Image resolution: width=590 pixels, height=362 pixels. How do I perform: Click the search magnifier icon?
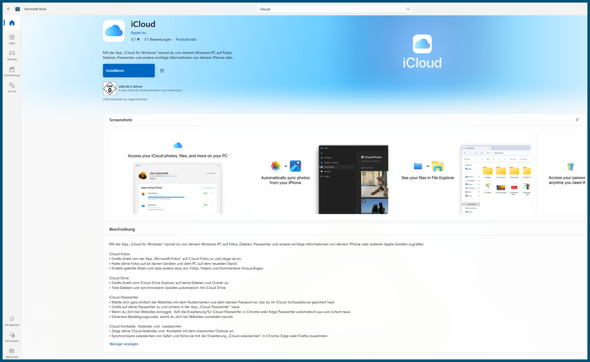408,9
